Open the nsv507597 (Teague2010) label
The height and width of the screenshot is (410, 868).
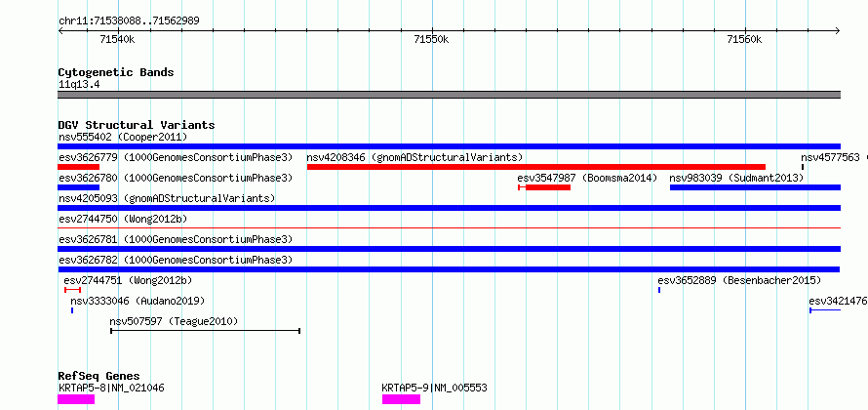point(174,321)
